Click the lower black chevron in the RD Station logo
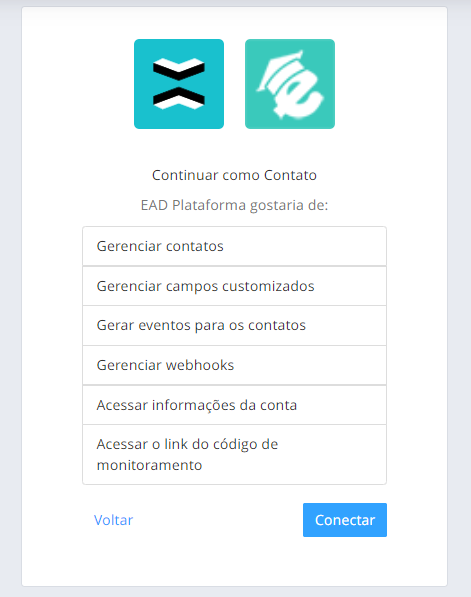This screenshot has width=471, height=597. pos(179,98)
